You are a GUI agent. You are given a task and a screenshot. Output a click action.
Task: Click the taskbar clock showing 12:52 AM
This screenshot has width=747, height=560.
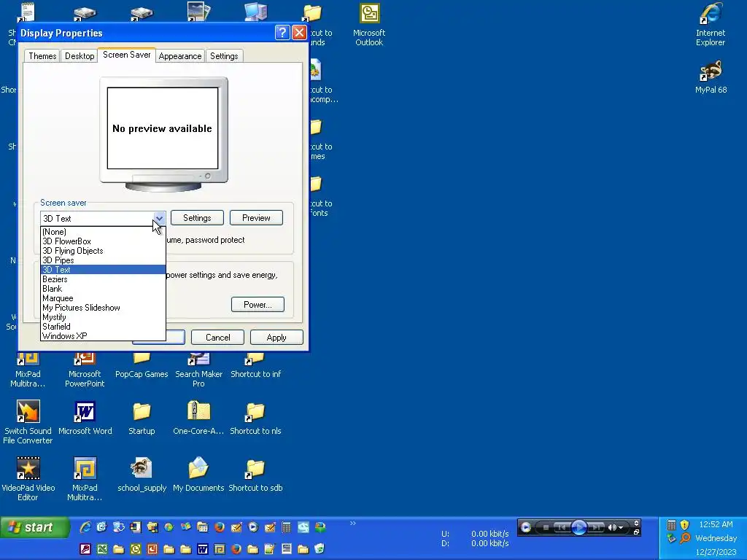(716, 524)
